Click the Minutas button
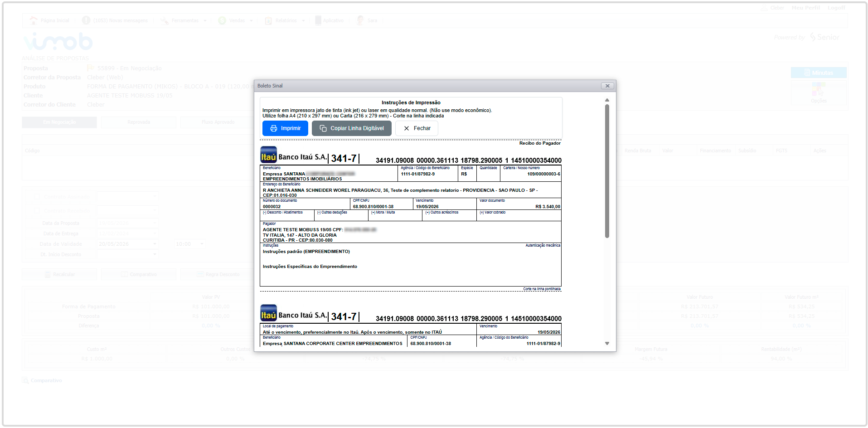Image resolution: width=868 pixels, height=428 pixels. point(819,73)
